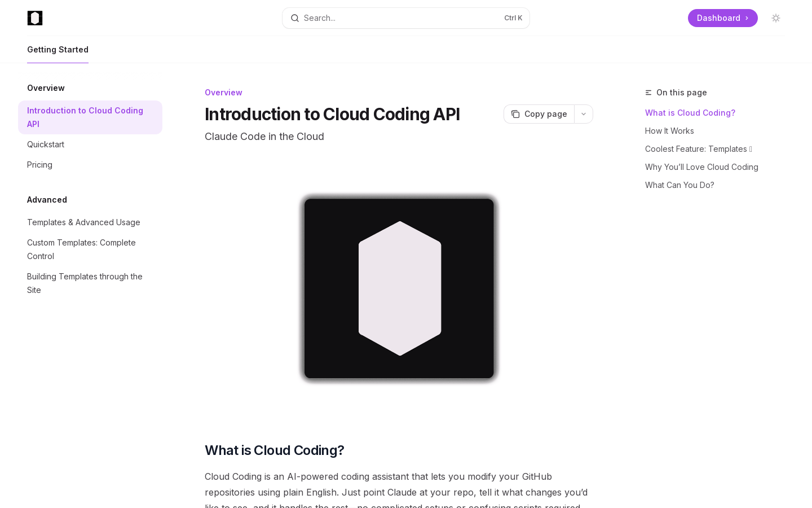Image resolution: width=812 pixels, height=508 pixels.
Task: Open the Dashboard button
Action: click(723, 18)
